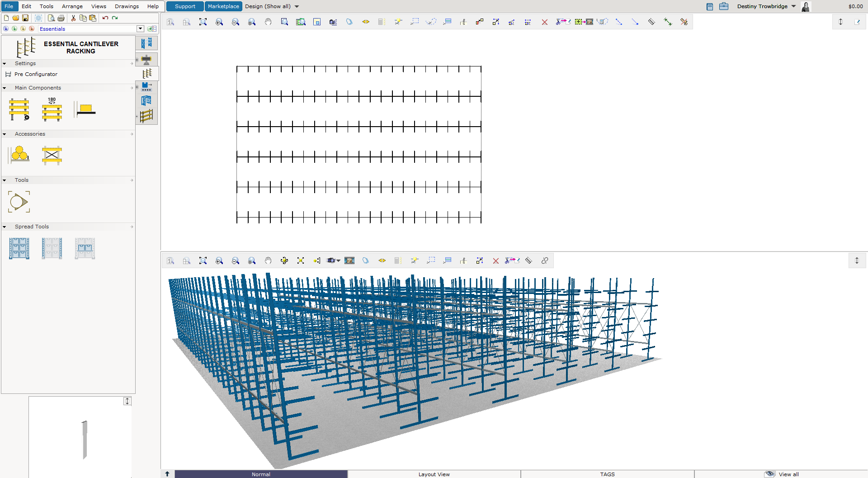Activate the Pan hand tool in the 3D viewport

coord(268,260)
